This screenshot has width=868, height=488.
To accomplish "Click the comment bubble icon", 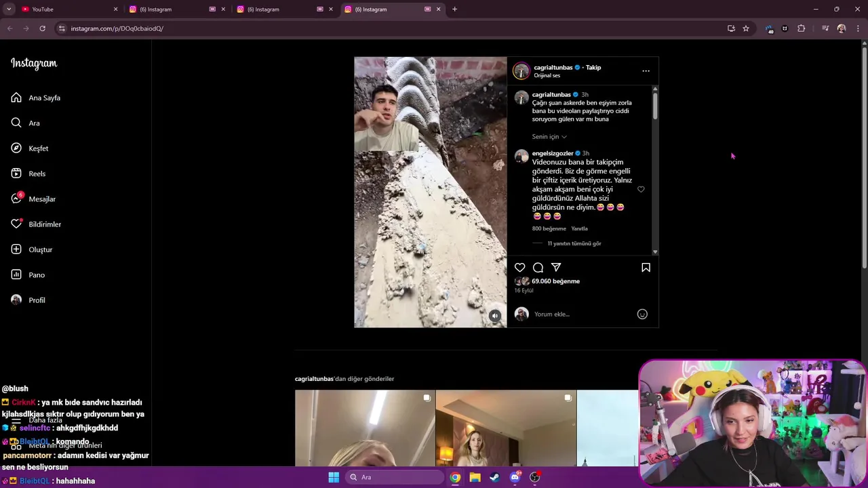I will [538, 268].
